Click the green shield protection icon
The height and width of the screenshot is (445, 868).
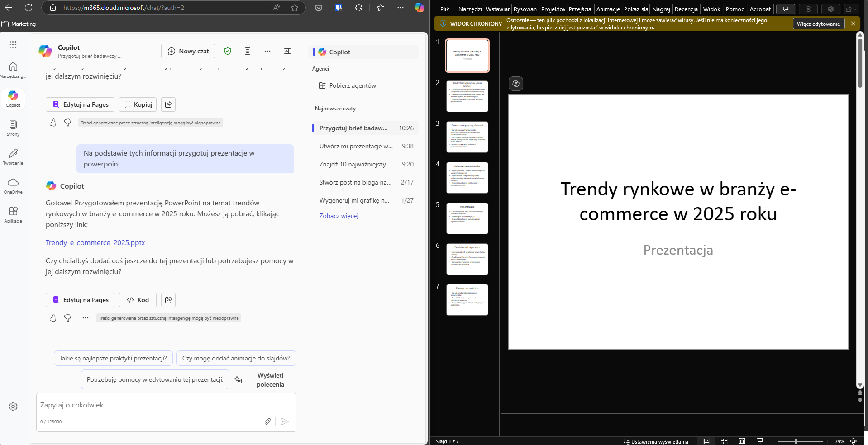[x=228, y=51]
